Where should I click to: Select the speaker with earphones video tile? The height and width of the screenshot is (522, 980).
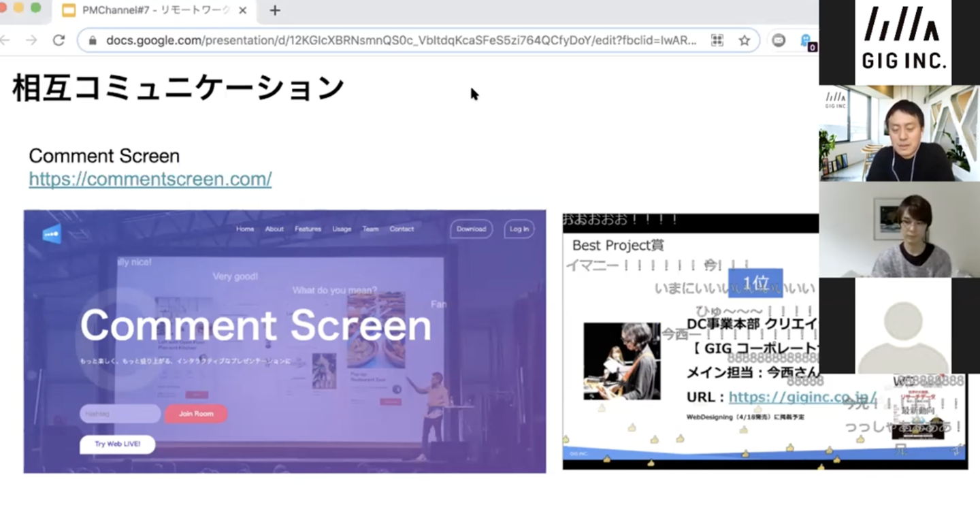(899, 133)
